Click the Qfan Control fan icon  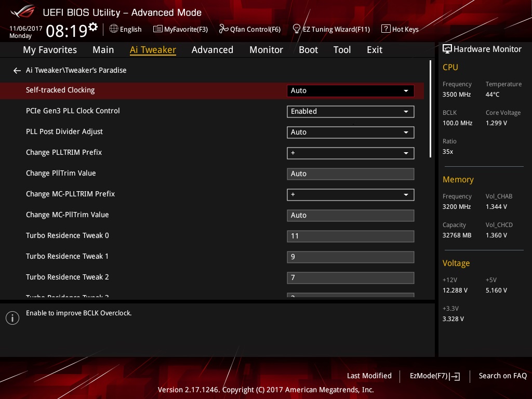[x=223, y=29]
